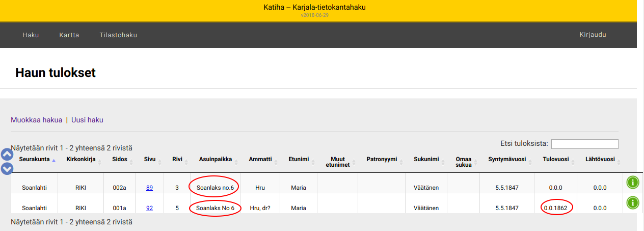
Task: Select the Soanlaks No 6 cell
Action: click(215, 208)
